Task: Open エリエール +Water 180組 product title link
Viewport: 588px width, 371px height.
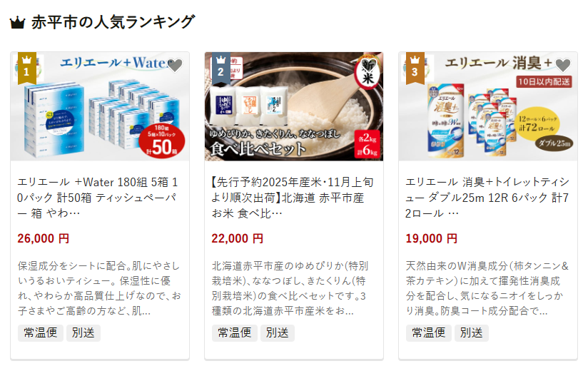Action: [98, 198]
